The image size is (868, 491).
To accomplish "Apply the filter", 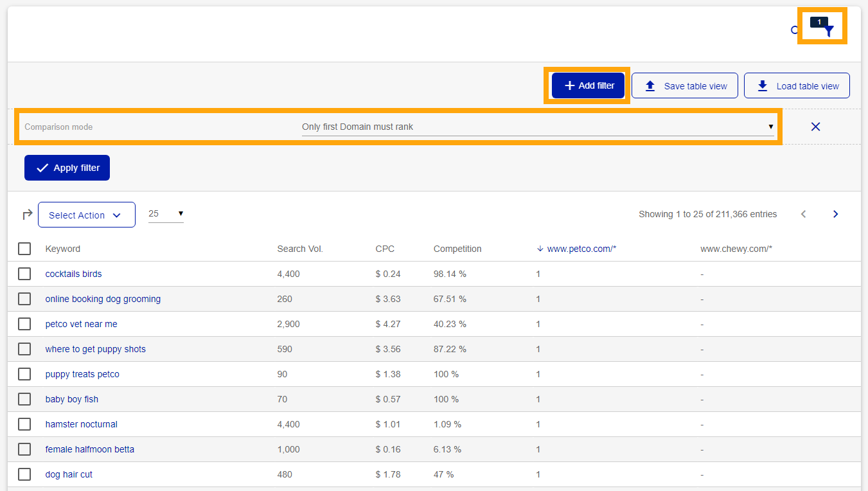I will pos(67,168).
